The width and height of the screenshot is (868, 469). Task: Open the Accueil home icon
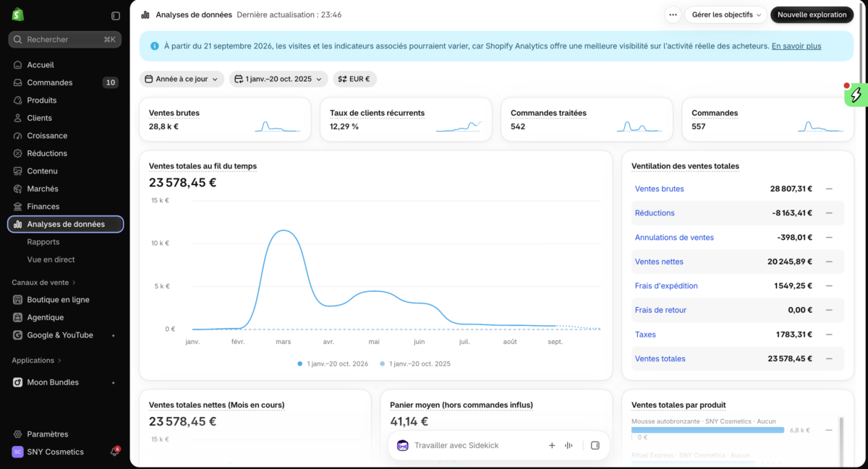(x=18, y=65)
